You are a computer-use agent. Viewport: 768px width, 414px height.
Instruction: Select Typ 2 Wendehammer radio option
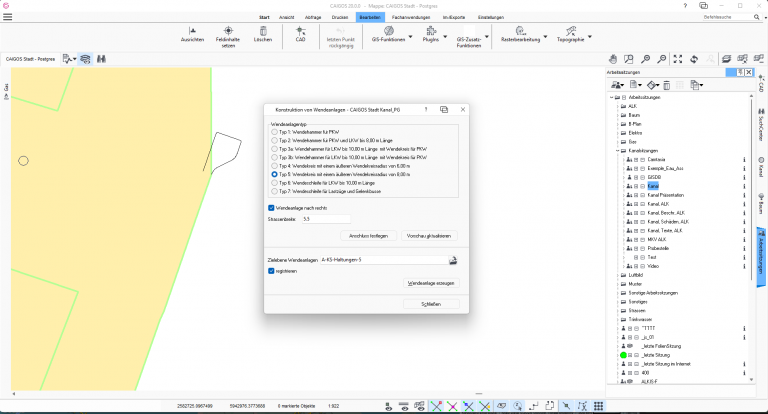point(275,141)
